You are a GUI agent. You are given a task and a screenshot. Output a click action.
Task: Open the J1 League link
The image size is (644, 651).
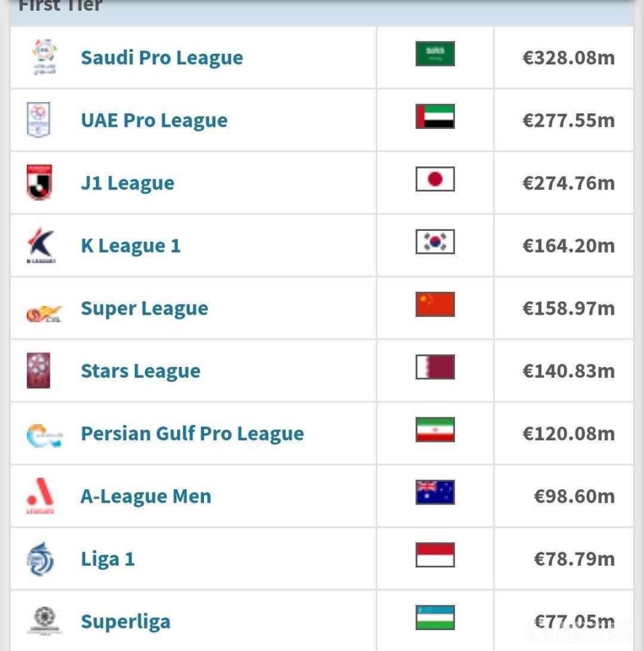pyautogui.click(x=127, y=183)
